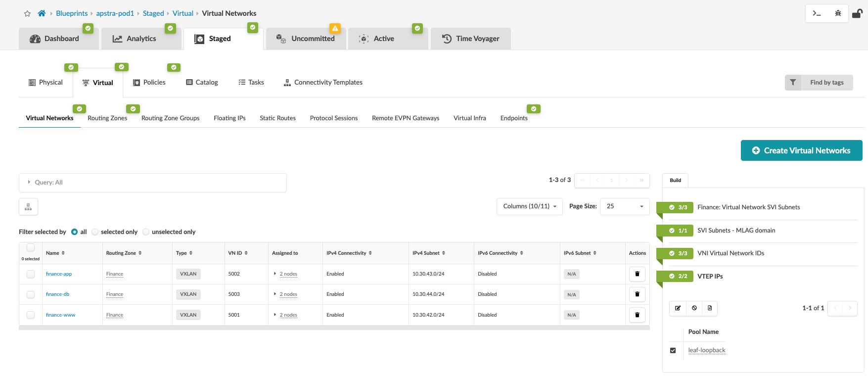Click the bug debug icon
Screen dimensions: 868x377
tap(838, 13)
